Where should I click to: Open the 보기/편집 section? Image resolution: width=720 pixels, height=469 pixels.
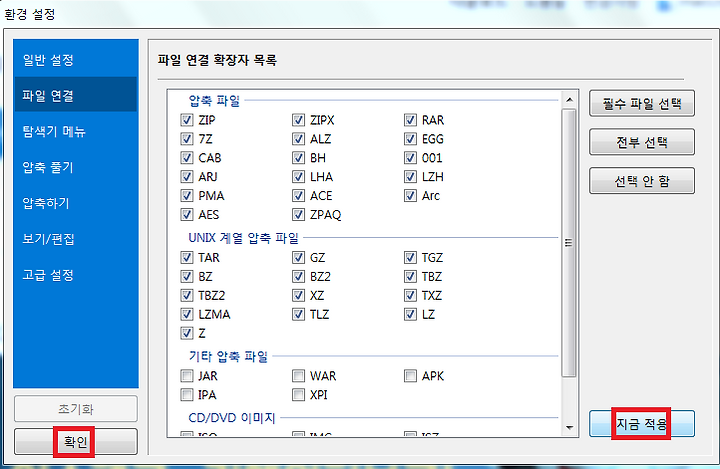(x=76, y=239)
